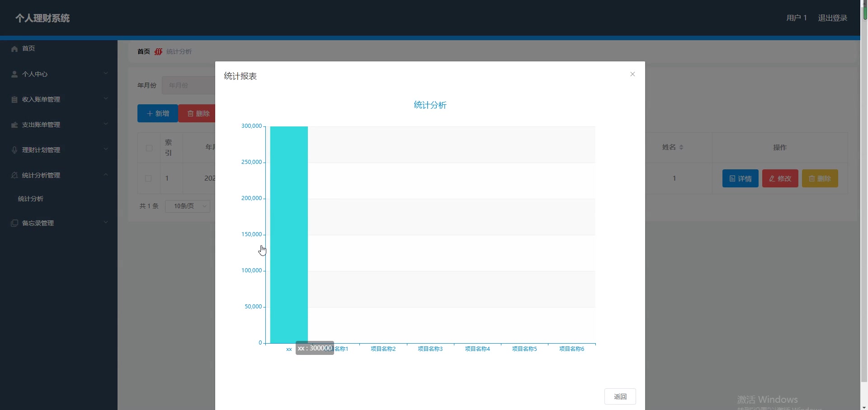Toggle the 支出账单管理 chevron arrow
The height and width of the screenshot is (410, 868).
pyautogui.click(x=106, y=124)
